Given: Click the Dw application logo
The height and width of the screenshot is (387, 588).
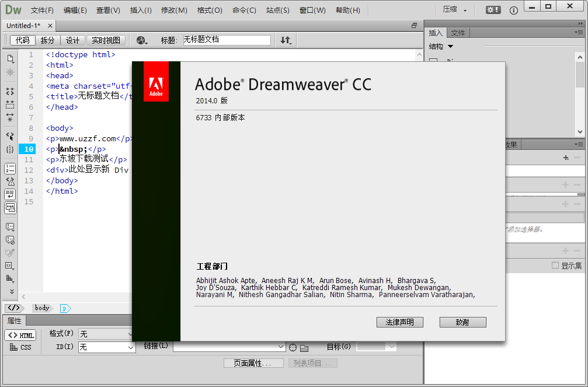Looking at the screenshot, I should click(13, 9).
